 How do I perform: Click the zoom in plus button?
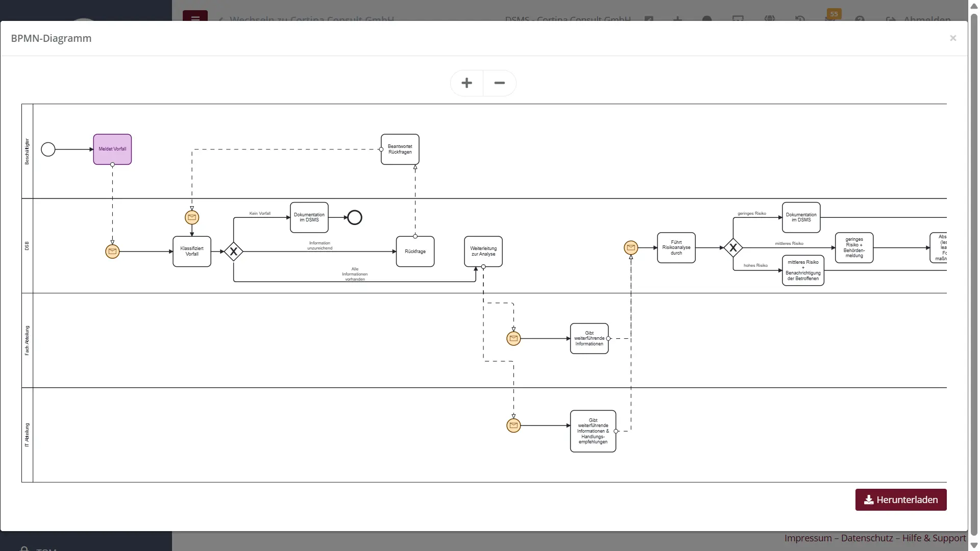click(467, 83)
